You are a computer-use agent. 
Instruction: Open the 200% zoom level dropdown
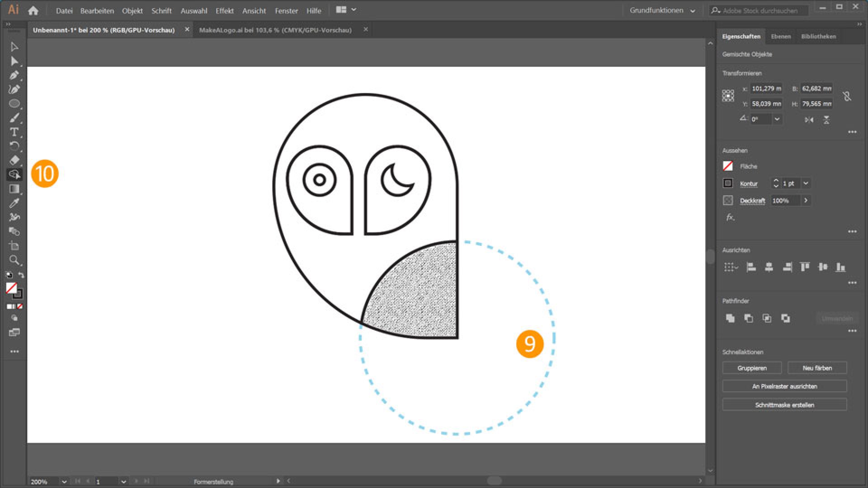64,482
